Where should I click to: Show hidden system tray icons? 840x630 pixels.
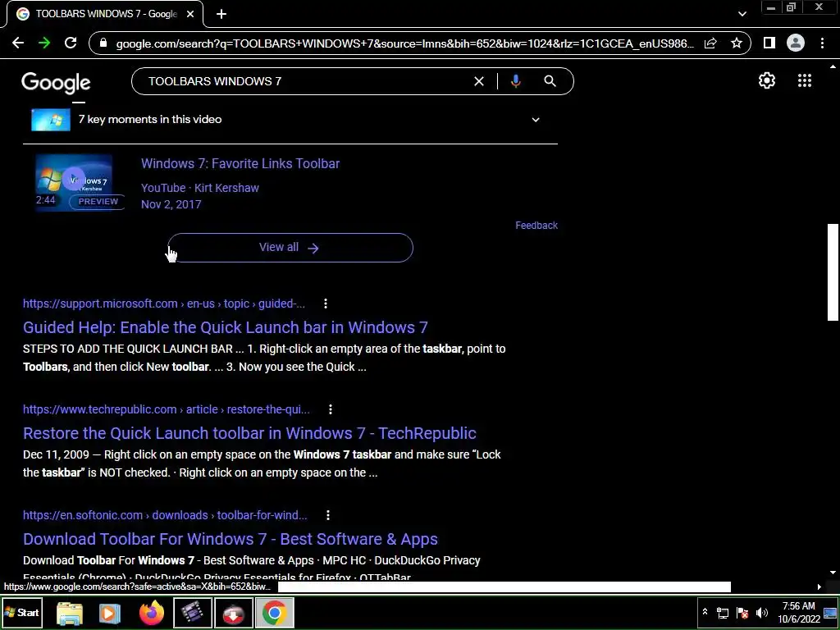[705, 612]
